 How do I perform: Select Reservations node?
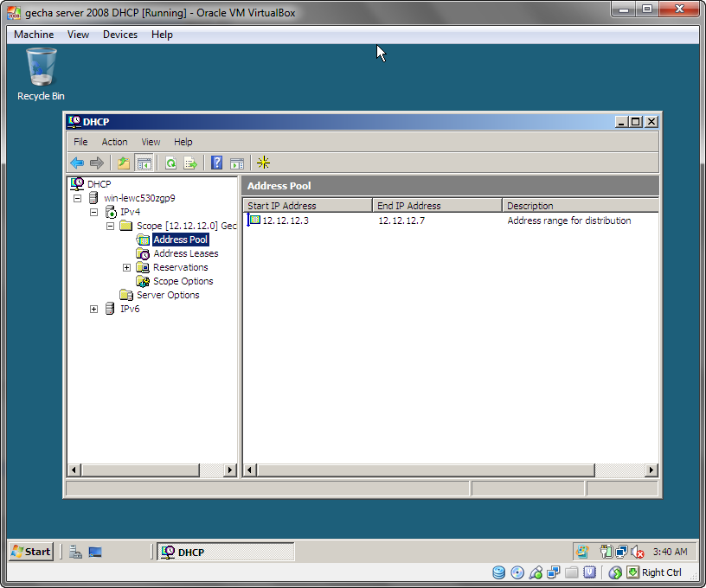point(180,267)
